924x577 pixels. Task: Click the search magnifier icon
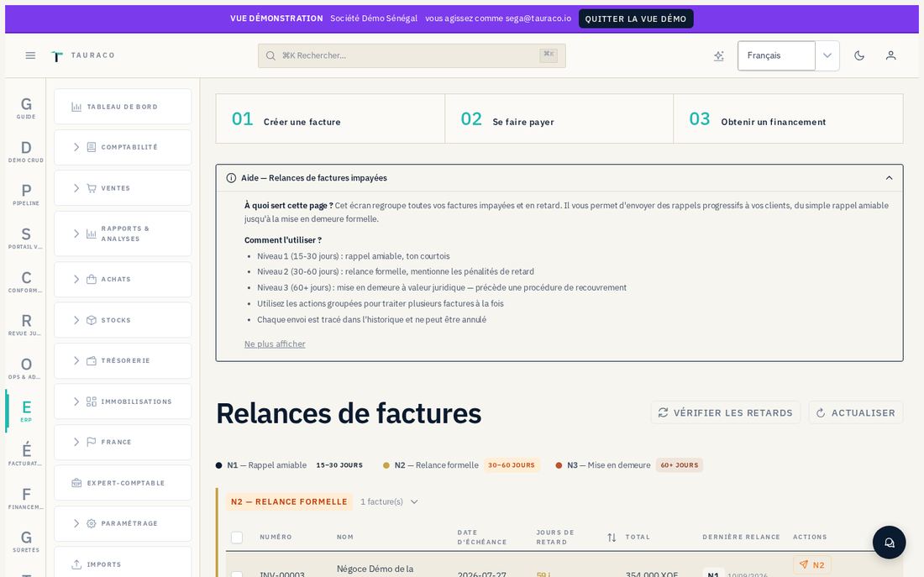(270, 55)
